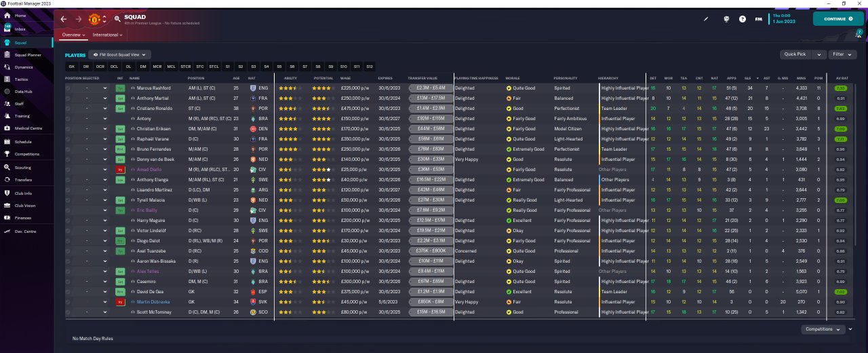Tick the selection circle for Marcus Rashford
Viewport: 868px width, 353px height.
pos(68,88)
